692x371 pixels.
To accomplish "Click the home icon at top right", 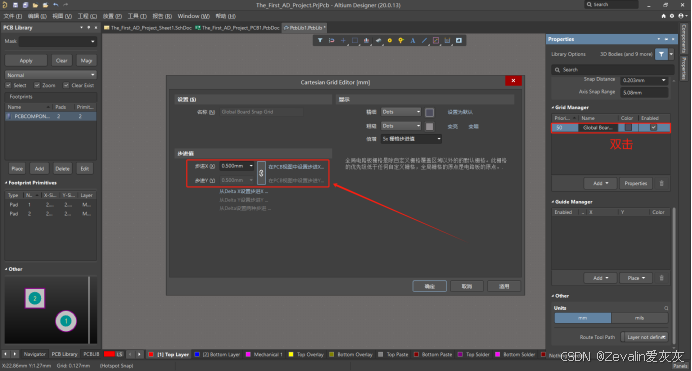I will coord(663,16).
